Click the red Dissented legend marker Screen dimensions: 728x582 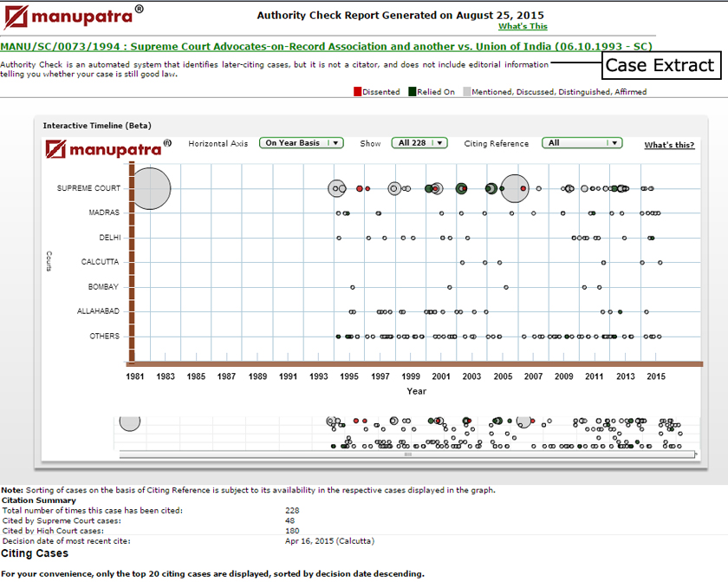click(x=356, y=91)
